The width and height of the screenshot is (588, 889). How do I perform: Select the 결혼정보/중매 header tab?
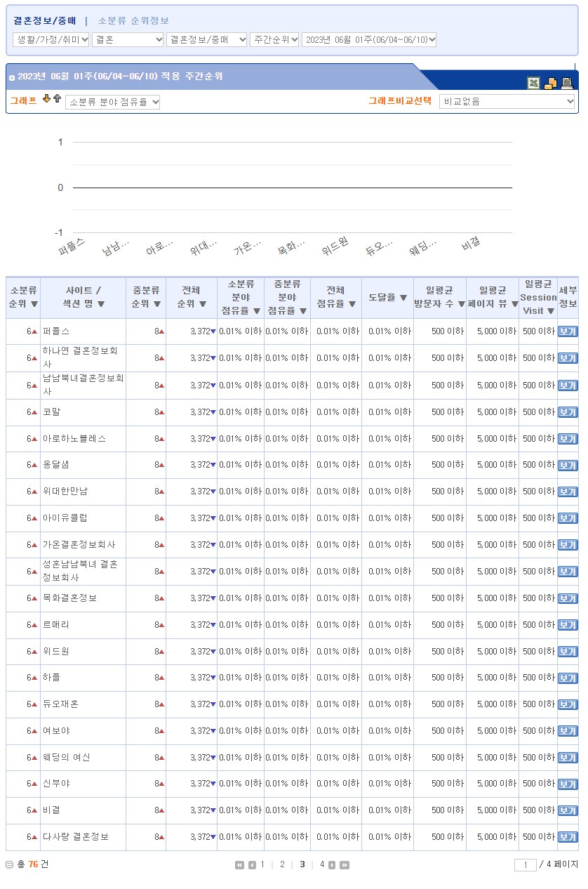coord(45,21)
